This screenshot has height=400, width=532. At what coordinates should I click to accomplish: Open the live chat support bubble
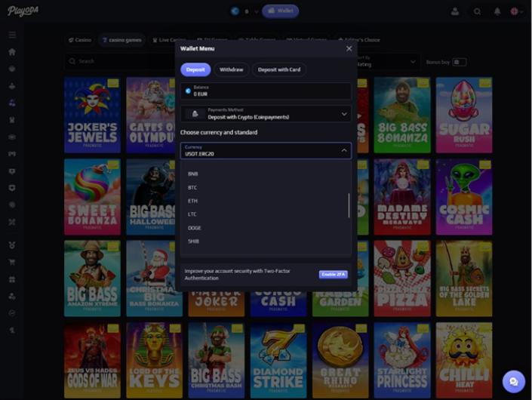514,381
